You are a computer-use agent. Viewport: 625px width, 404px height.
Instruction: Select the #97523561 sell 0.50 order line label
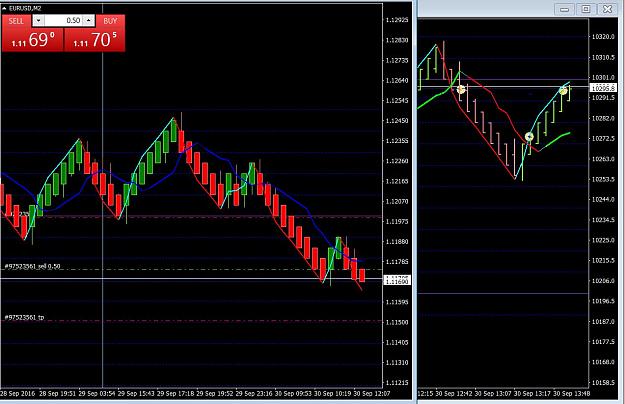click(x=33, y=266)
